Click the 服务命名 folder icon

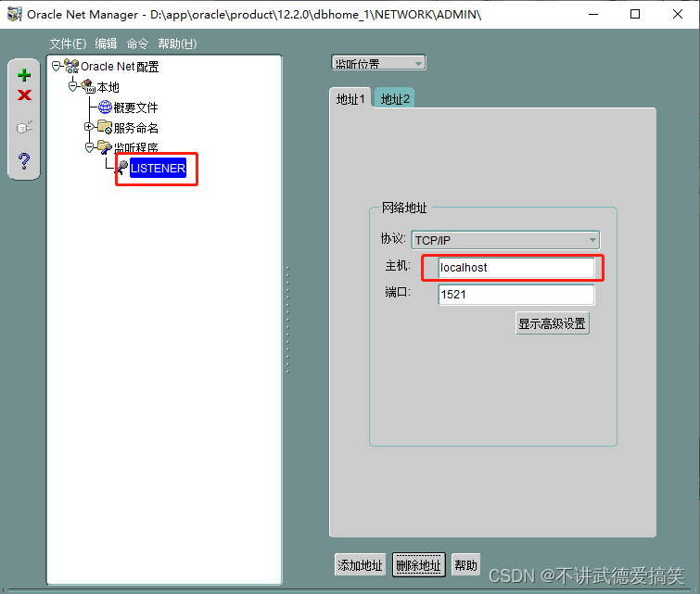(x=105, y=127)
